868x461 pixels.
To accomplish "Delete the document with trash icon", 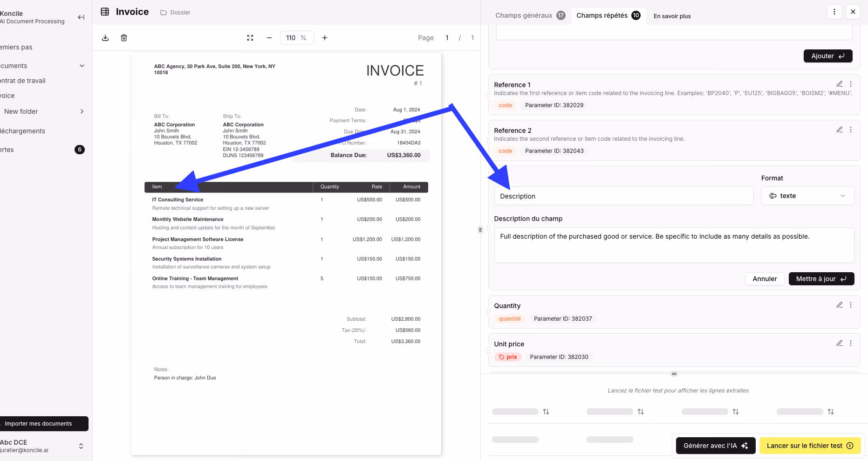I will tap(124, 38).
